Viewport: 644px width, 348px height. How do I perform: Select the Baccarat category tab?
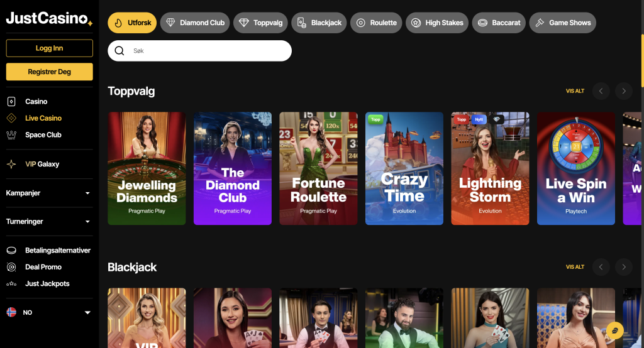(499, 23)
